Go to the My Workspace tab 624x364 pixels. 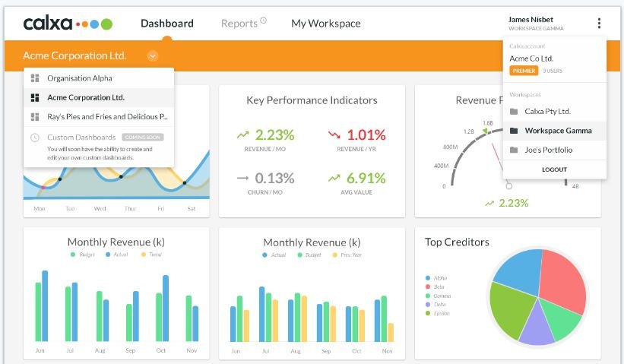point(326,24)
